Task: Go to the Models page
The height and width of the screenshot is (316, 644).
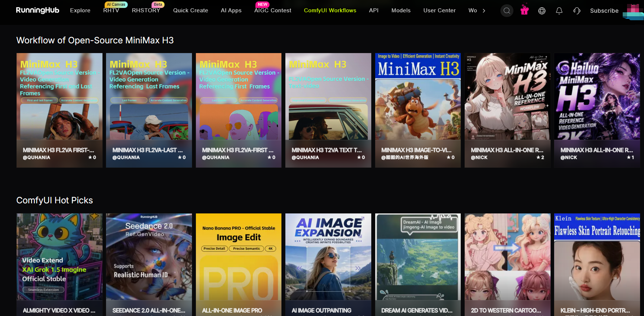Action: click(x=401, y=10)
